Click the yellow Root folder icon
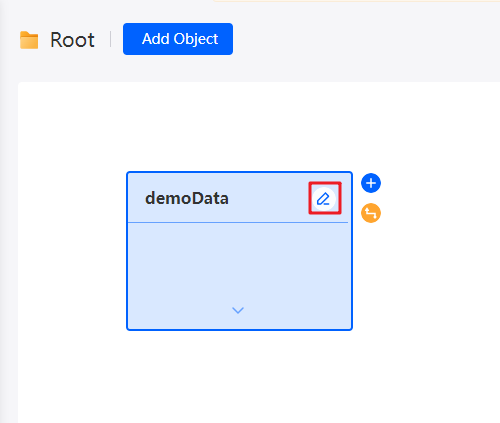 [x=29, y=40]
